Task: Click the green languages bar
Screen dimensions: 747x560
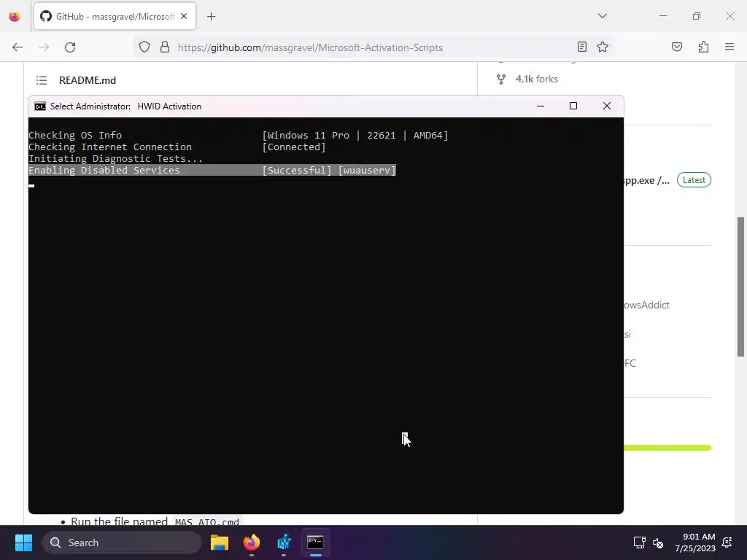Action: [x=667, y=448]
